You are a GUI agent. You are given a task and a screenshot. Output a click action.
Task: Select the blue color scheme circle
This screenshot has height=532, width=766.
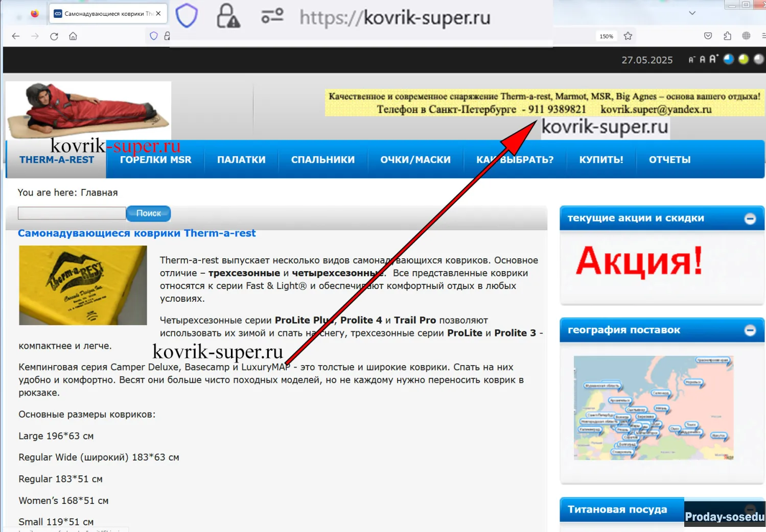coord(729,59)
